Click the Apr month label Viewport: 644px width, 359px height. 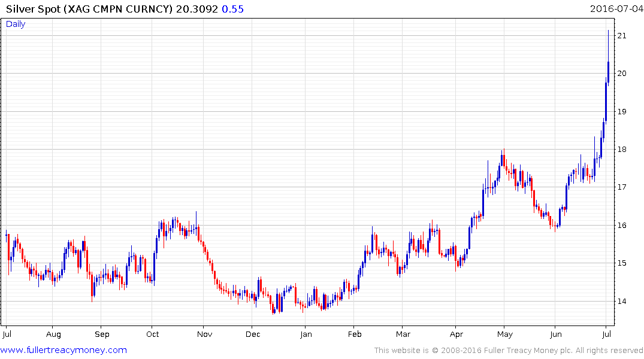click(x=456, y=334)
